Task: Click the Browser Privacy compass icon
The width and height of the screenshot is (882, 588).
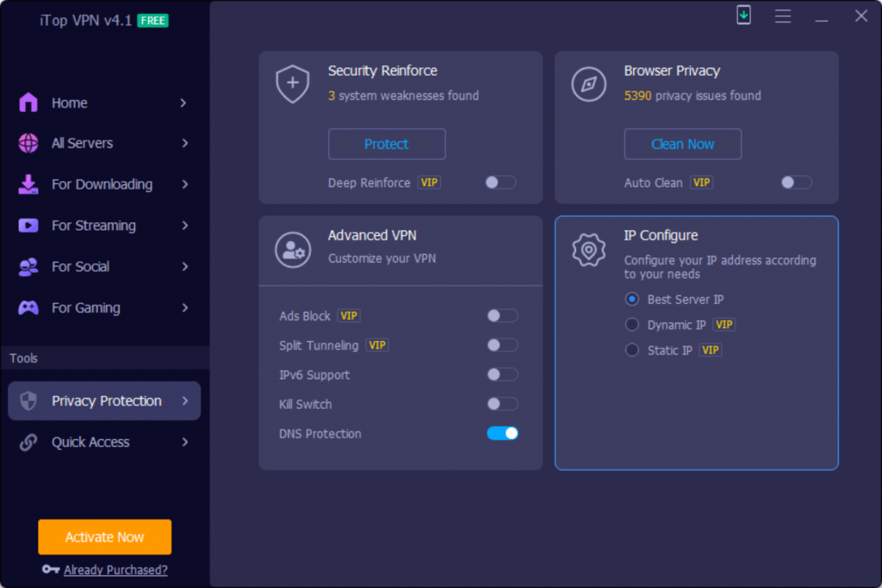Action: point(588,84)
